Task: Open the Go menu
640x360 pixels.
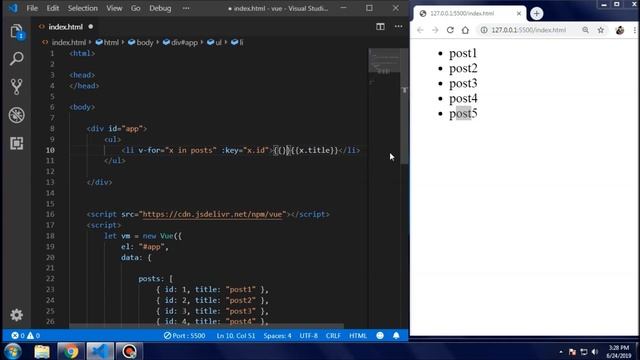Action: (x=136, y=8)
